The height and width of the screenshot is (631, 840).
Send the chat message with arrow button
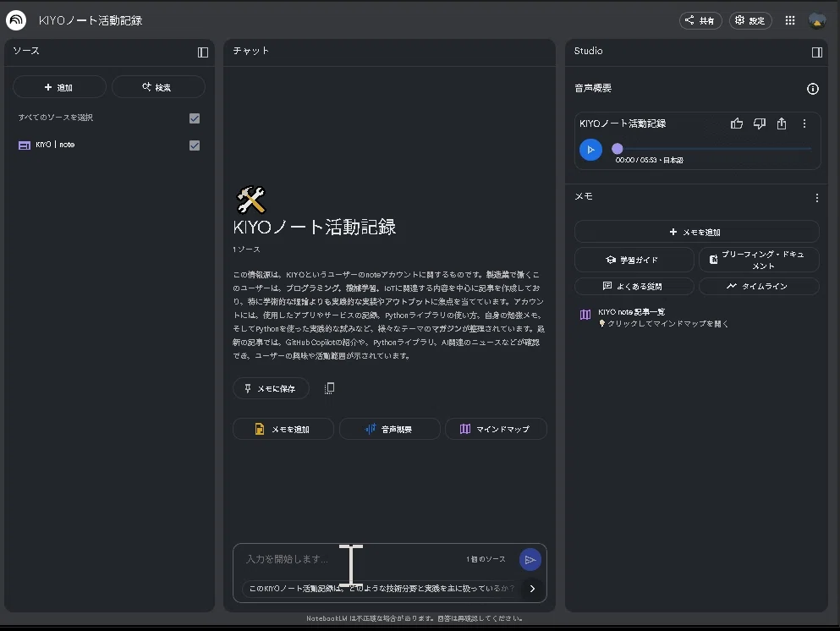click(x=530, y=560)
